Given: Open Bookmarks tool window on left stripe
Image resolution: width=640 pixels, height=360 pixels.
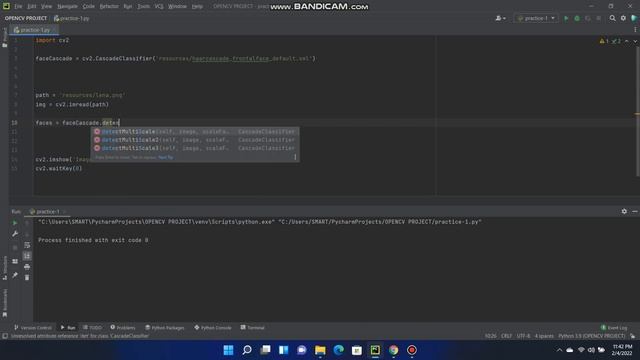Looking at the screenshot, I should 5,303.
